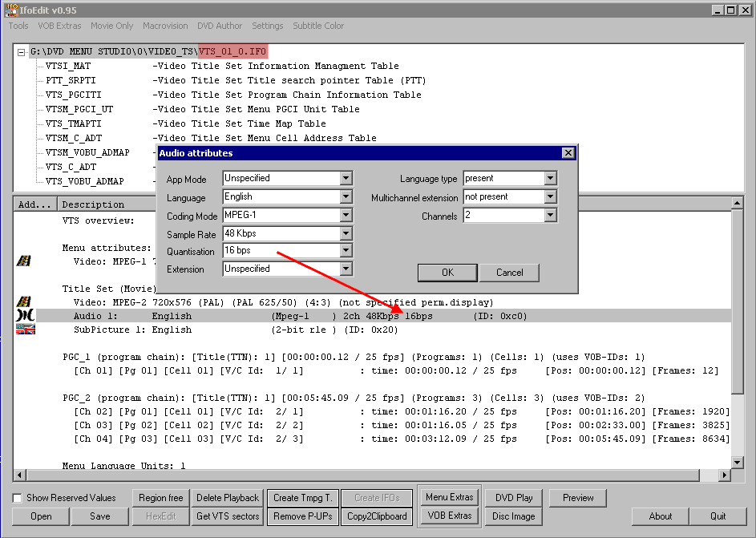
Task: Click vertical scrollbar up arrow in details pane
Action: 737,203
